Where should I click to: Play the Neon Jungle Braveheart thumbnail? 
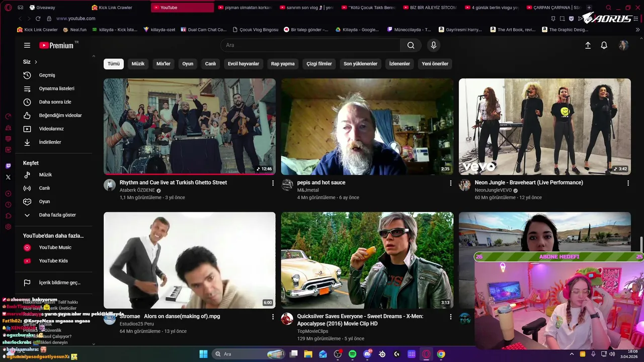pos(545,127)
